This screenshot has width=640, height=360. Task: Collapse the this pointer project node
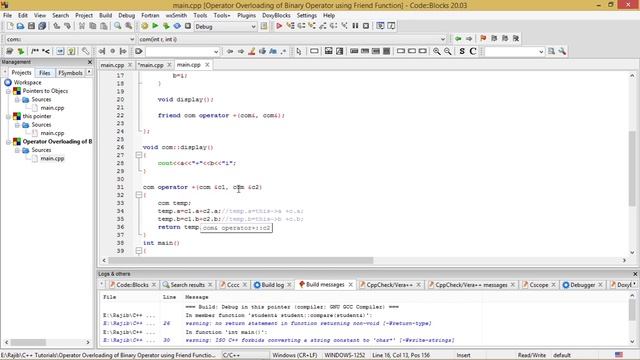tap(8, 116)
